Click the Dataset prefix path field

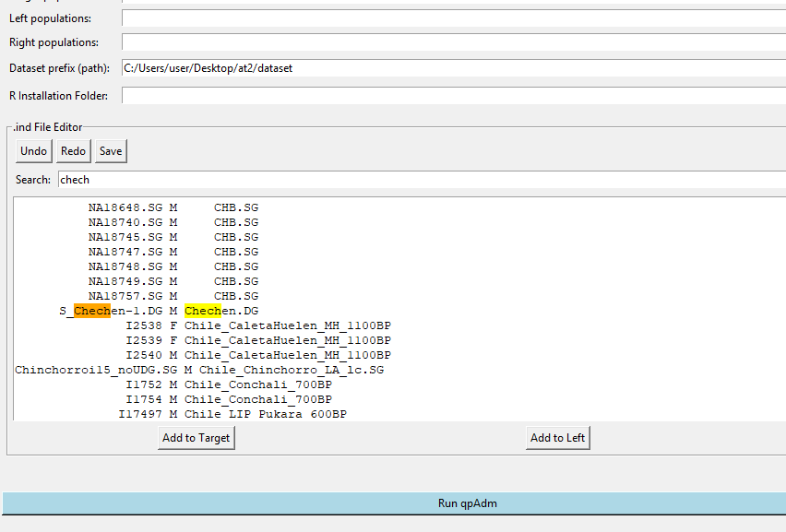[x=454, y=68]
